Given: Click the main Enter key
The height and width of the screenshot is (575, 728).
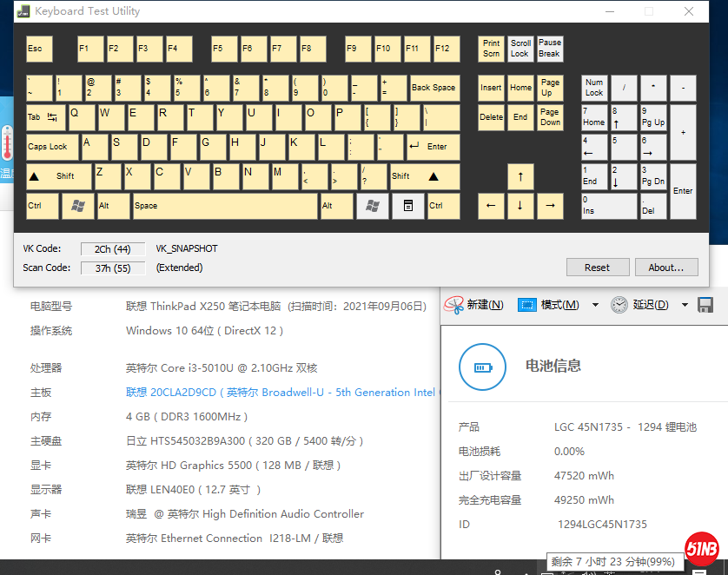Looking at the screenshot, I should coord(433,147).
